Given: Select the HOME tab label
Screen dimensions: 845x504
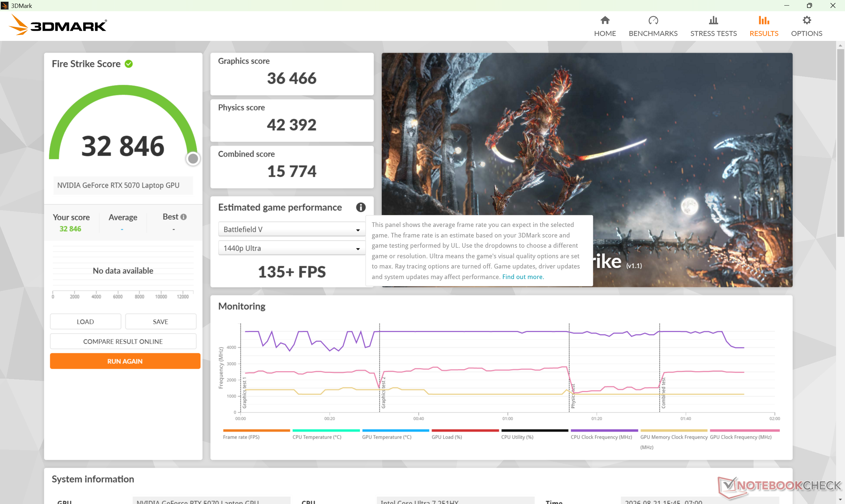Looking at the screenshot, I should pos(605,33).
